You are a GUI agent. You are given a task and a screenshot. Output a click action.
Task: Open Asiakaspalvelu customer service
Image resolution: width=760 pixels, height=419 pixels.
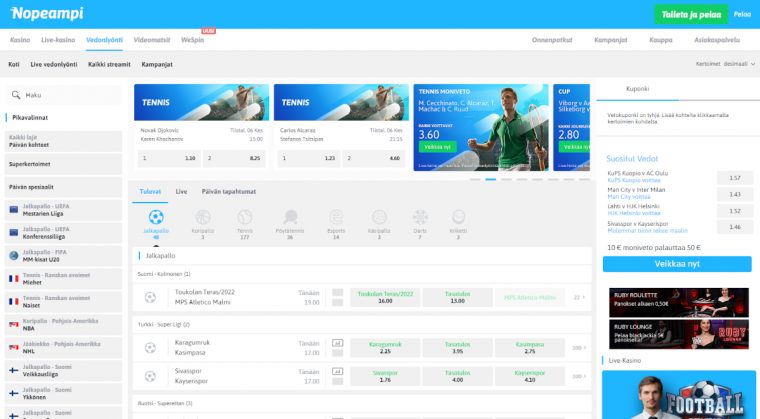pos(717,40)
